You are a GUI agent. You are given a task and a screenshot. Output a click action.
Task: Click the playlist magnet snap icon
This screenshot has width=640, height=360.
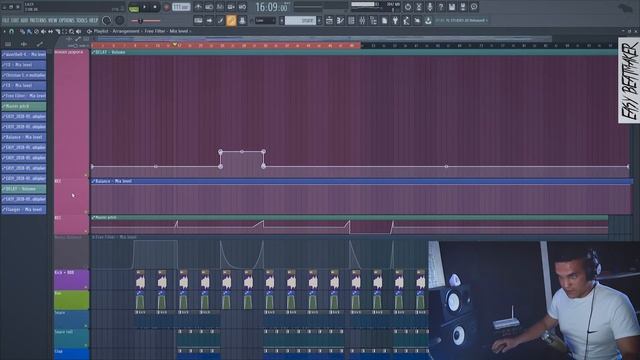pyautogui.click(x=12, y=31)
